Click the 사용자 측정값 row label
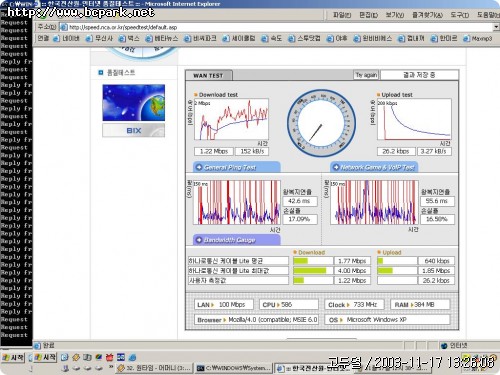Viewport: 500px width, 375px height. coord(238,280)
